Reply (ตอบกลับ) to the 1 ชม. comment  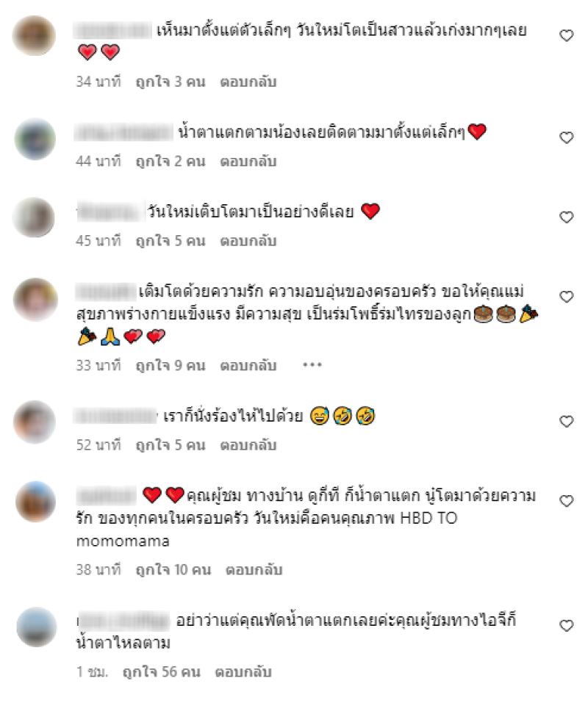coord(243,671)
